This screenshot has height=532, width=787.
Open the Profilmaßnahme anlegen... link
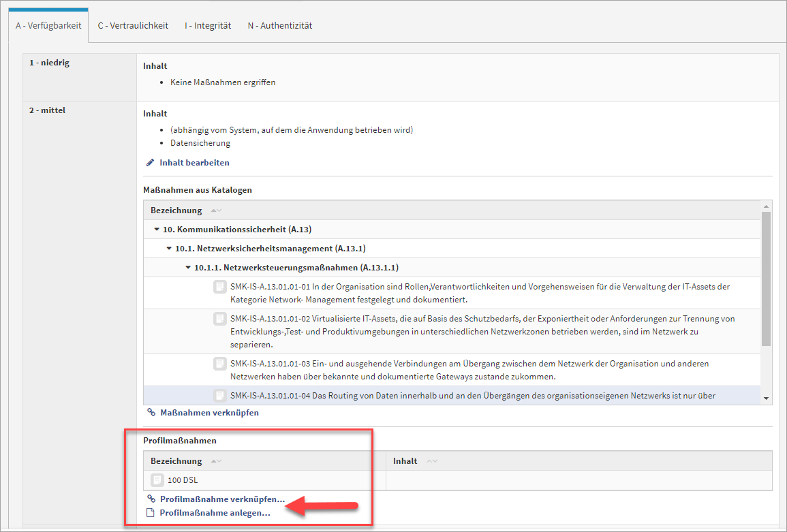click(215, 513)
